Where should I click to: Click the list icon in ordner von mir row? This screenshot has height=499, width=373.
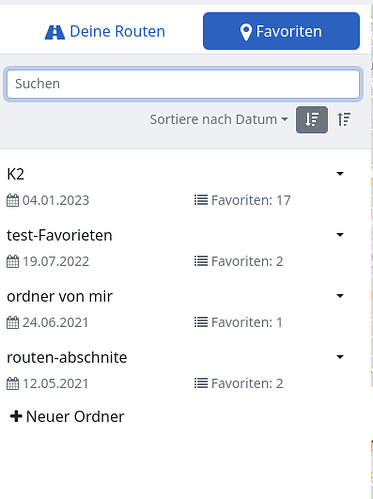coord(201,322)
